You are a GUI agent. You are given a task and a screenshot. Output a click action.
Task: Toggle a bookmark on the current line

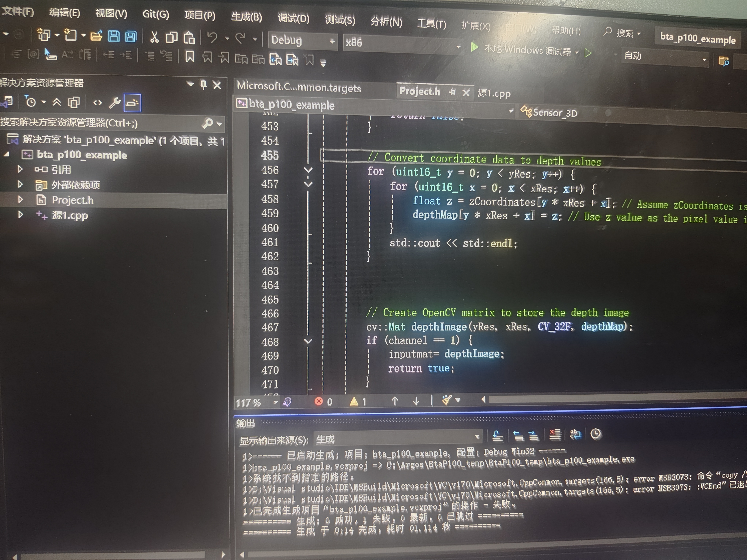pyautogui.click(x=190, y=57)
